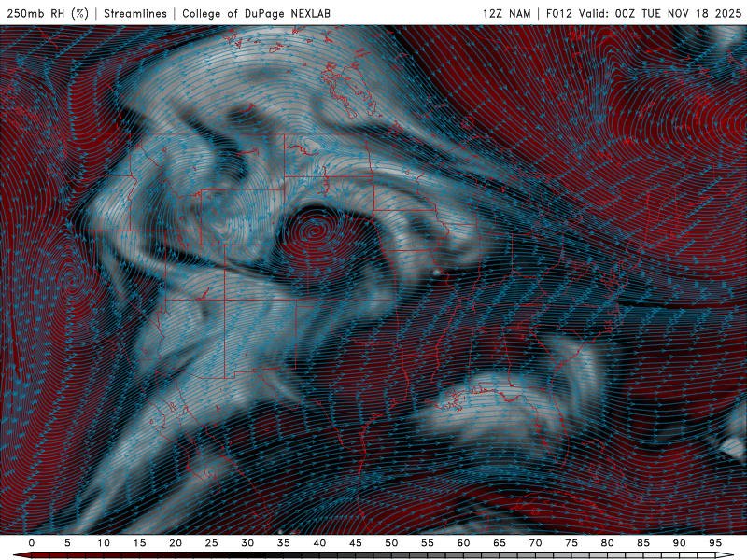Click the '90' value on color scale
747x560 pixels.
tap(679, 543)
